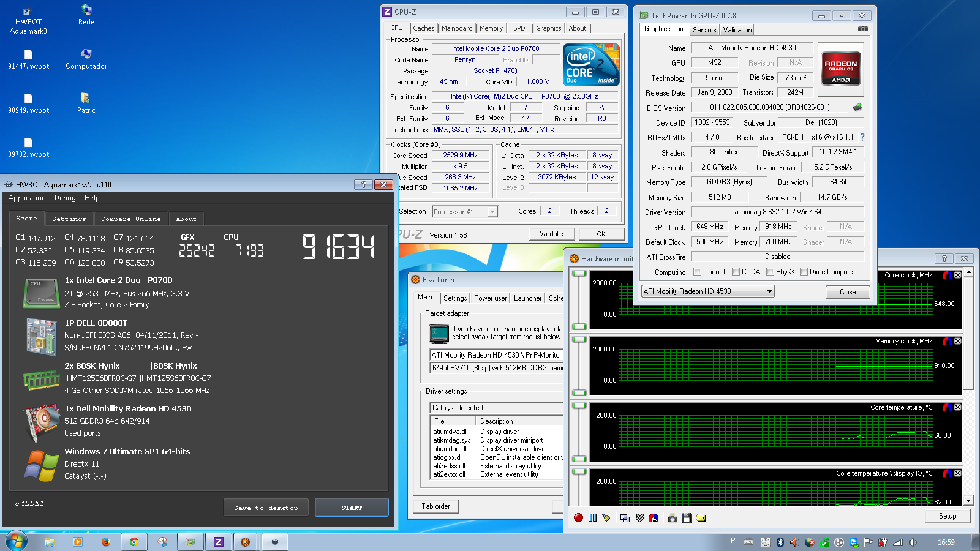Click the windows icon in Hardware monitor toolbar
Viewport: 980px width, 551px height.
click(625, 518)
